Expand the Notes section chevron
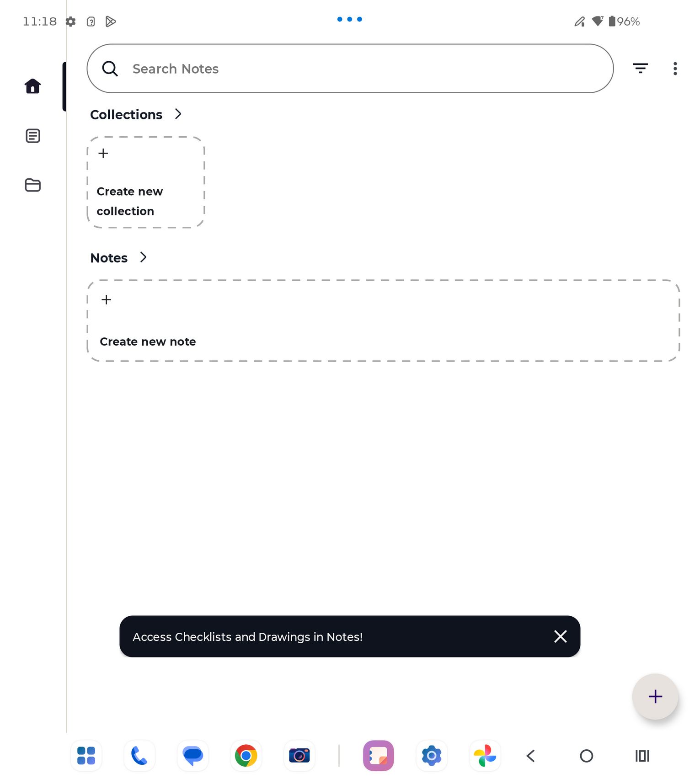The height and width of the screenshot is (779, 700). pyautogui.click(x=143, y=257)
